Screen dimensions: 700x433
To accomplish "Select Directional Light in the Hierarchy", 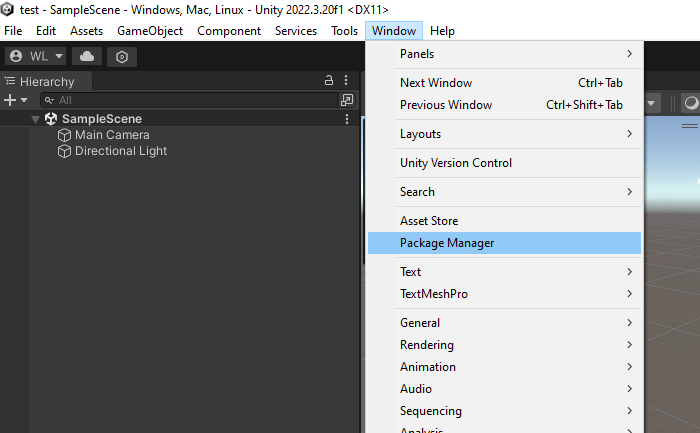I will (121, 151).
